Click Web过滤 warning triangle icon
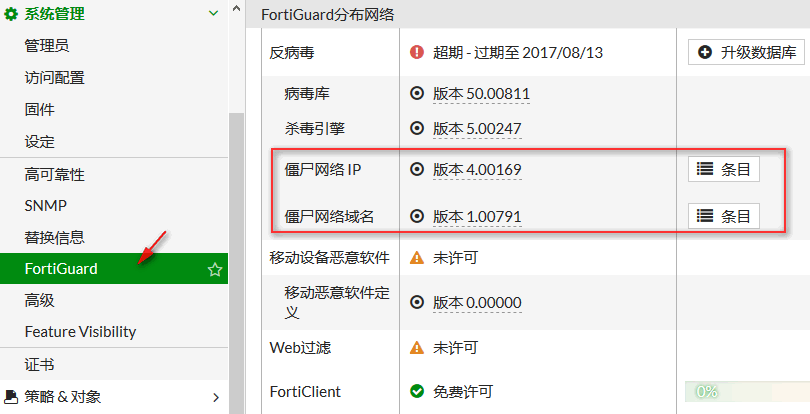810x414 pixels. [417, 347]
